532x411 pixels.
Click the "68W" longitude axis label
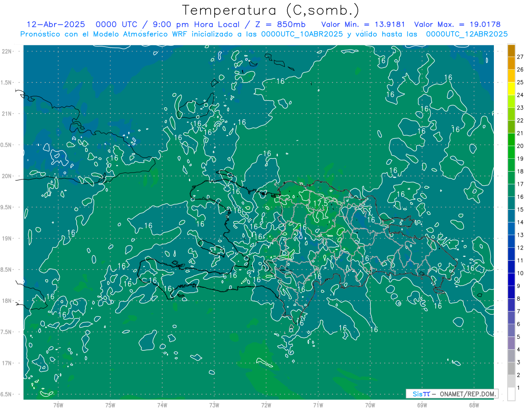tap(474, 405)
